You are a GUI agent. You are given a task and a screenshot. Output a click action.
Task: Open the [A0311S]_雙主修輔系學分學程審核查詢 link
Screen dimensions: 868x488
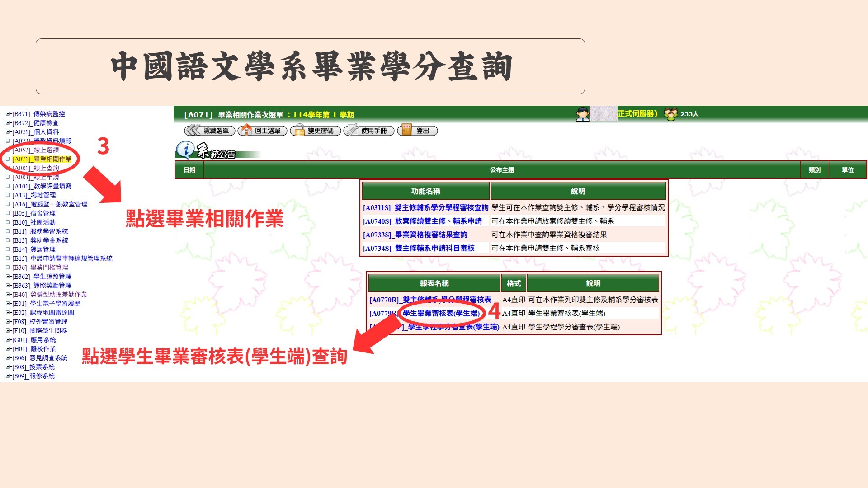pyautogui.click(x=425, y=209)
